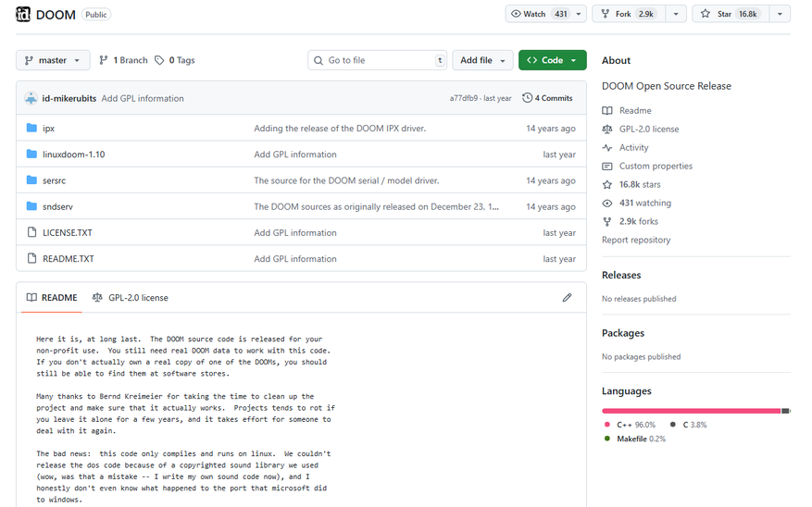Toggle Watch on the DOOM repository
The height and width of the screenshot is (507, 812).
(540, 14)
